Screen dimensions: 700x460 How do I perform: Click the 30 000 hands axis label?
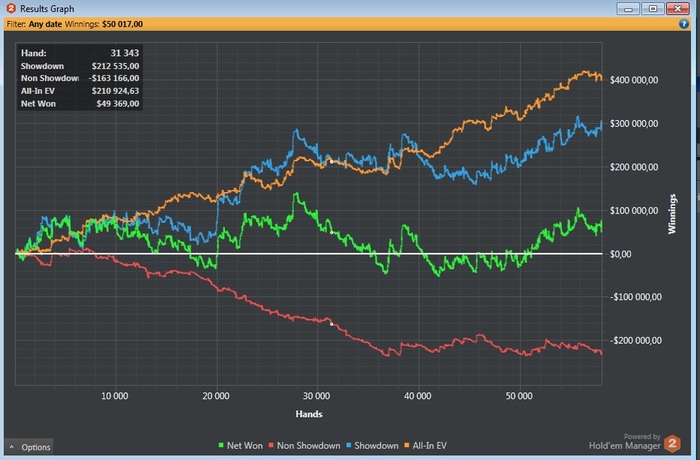pos(317,396)
